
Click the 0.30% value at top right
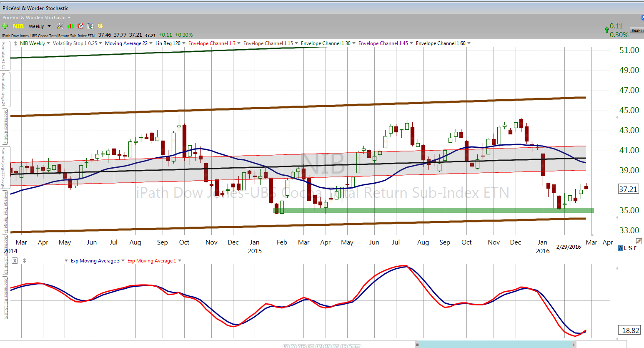click(x=619, y=35)
